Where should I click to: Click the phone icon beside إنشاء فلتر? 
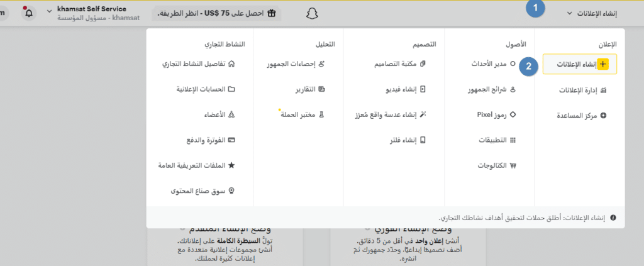coord(423,140)
